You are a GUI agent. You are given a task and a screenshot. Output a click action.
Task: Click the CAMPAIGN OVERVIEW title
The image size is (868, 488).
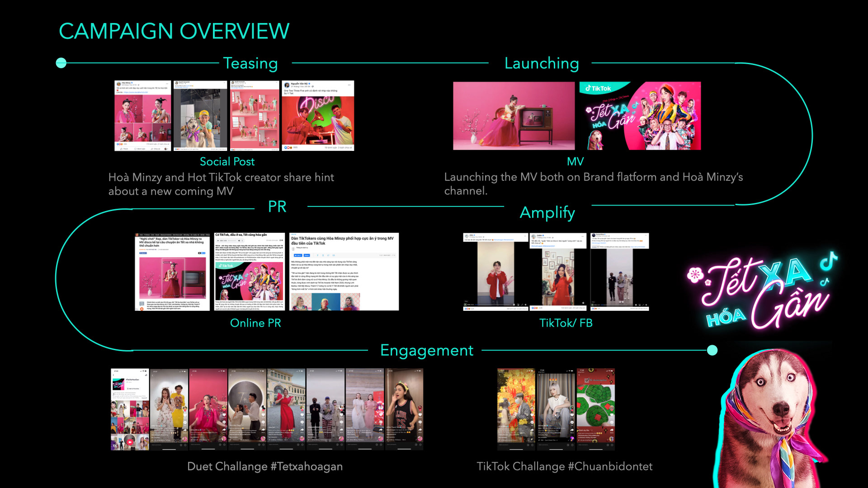coord(174,31)
